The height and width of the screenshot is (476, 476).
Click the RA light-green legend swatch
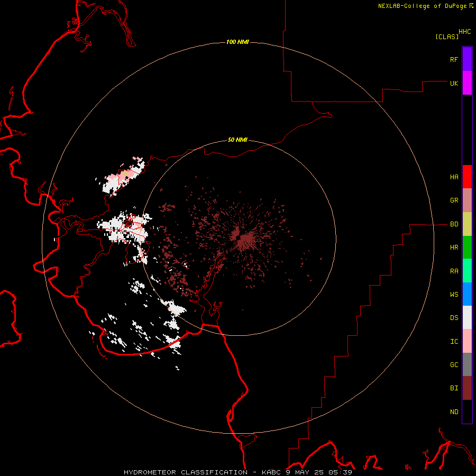click(467, 271)
